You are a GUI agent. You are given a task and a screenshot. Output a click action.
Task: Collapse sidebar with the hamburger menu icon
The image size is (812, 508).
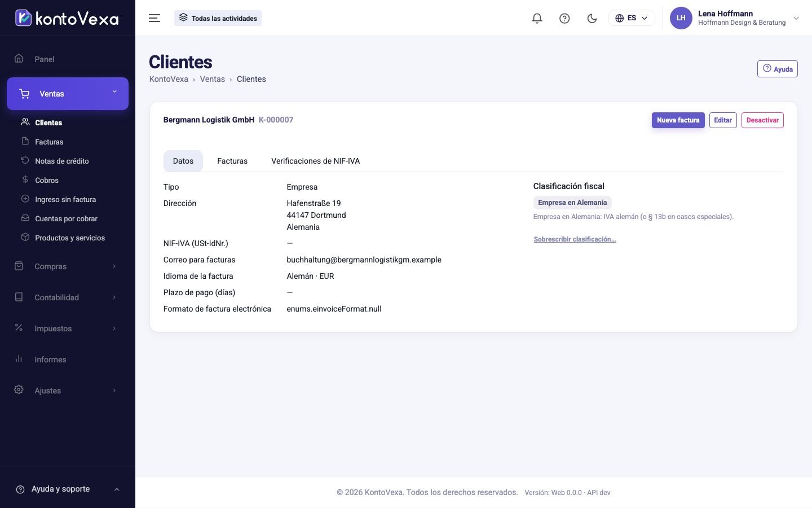(x=155, y=18)
